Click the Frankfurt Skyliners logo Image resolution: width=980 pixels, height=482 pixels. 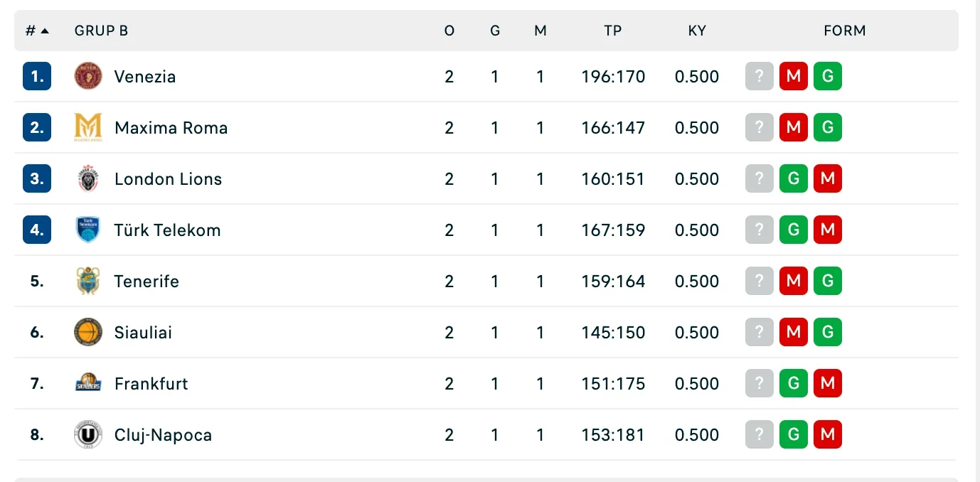pyautogui.click(x=88, y=383)
